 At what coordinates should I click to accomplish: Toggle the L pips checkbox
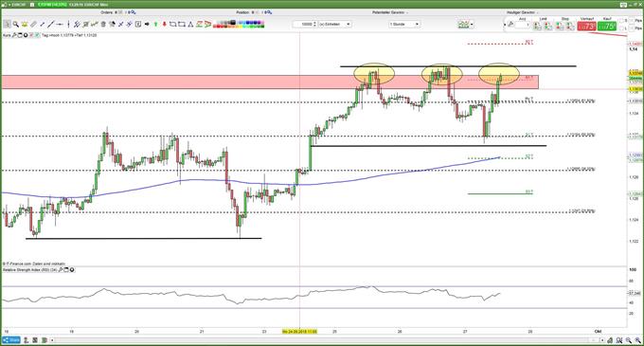[622, 27]
